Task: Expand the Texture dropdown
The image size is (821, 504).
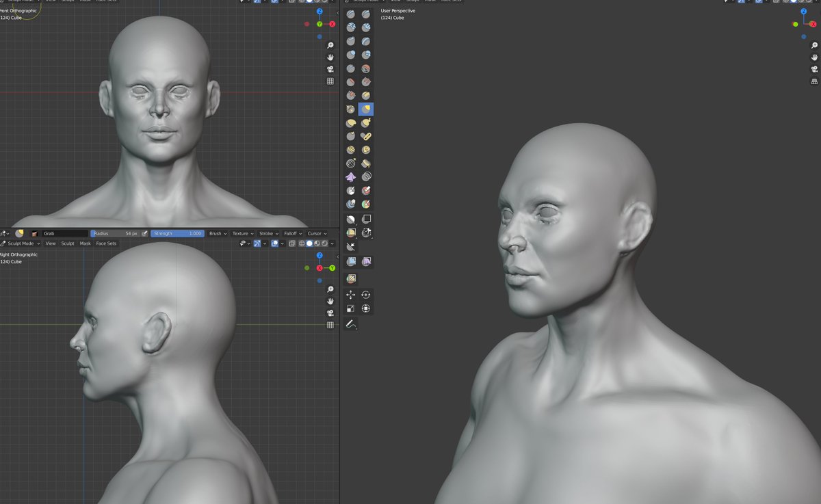Action: [x=242, y=234]
